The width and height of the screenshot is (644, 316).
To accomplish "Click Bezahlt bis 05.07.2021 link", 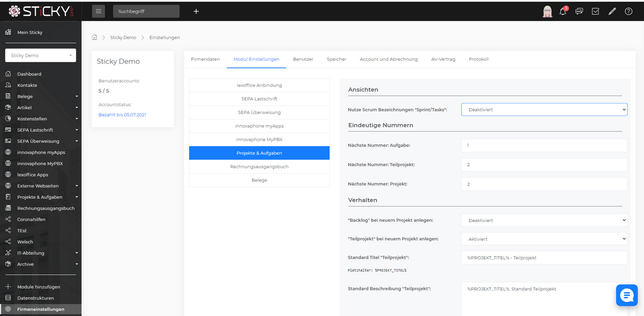I will pyautogui.click(x=122, y=115).
